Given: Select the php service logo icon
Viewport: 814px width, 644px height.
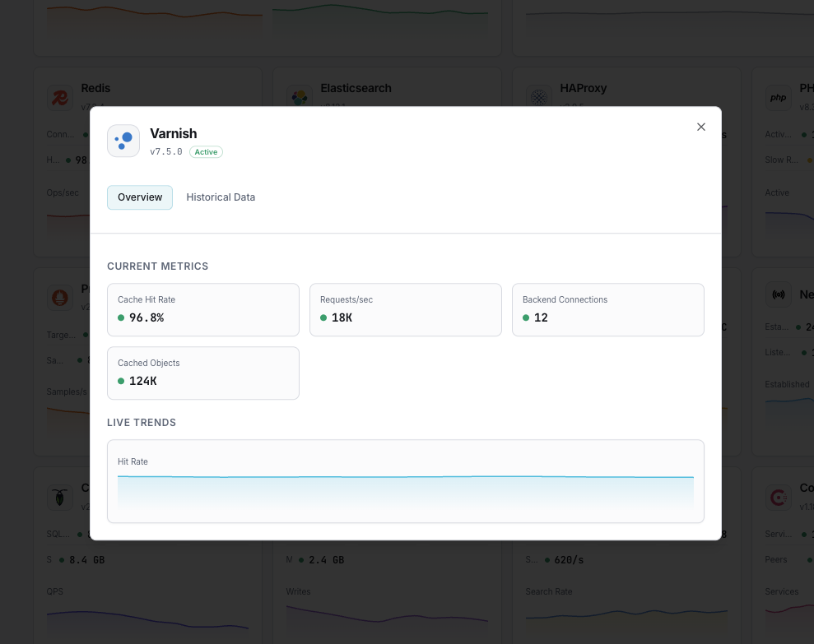Looking at the screenshot, I should (x=779, y=96).
